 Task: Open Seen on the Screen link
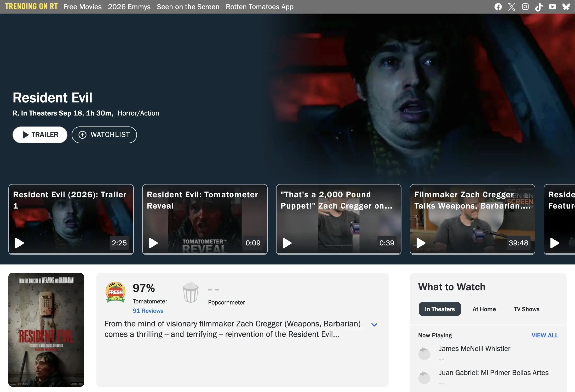point(188,7)
